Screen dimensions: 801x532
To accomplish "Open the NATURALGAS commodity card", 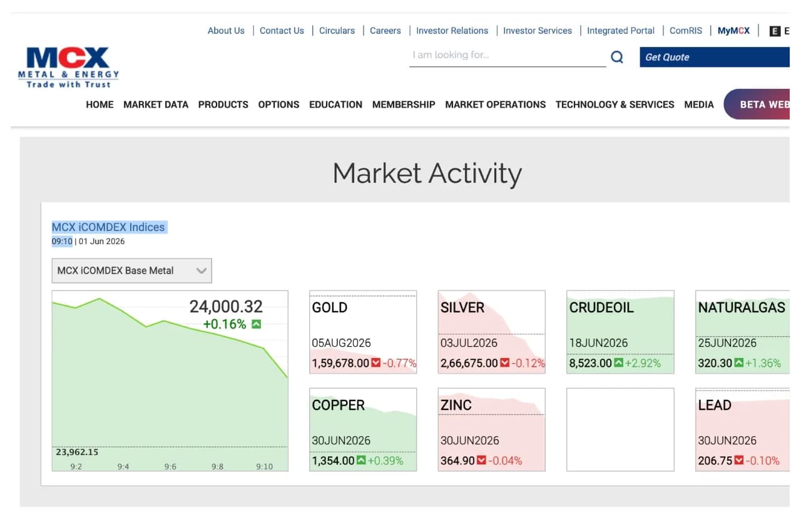I will click(x=742, y=332).
